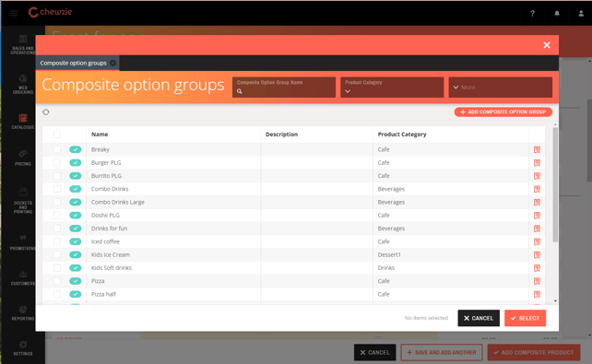
Task: Open Reporting in sidebar
Action: point(23,313)
